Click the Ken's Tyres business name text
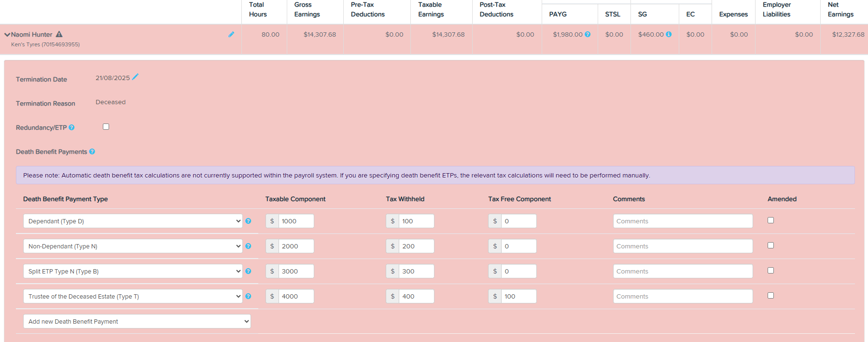Image resolution: width=868 pixels, height=342 pixels. tap(45, 44)
